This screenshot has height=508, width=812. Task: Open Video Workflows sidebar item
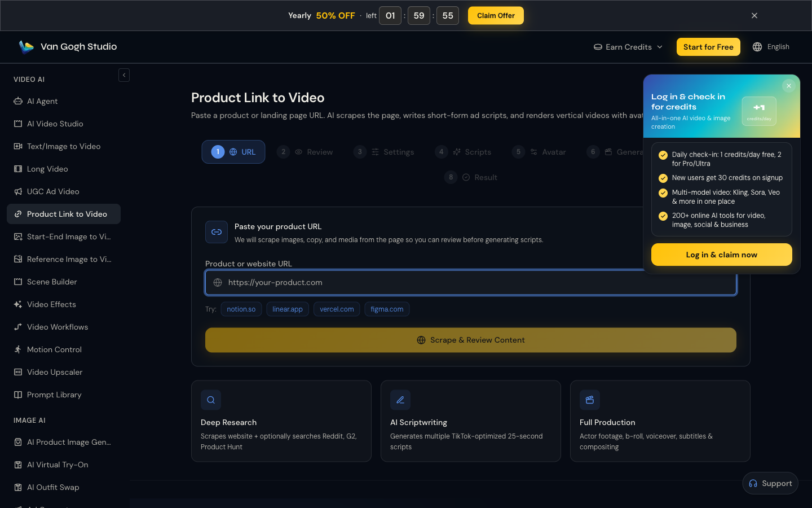[64, 327]
